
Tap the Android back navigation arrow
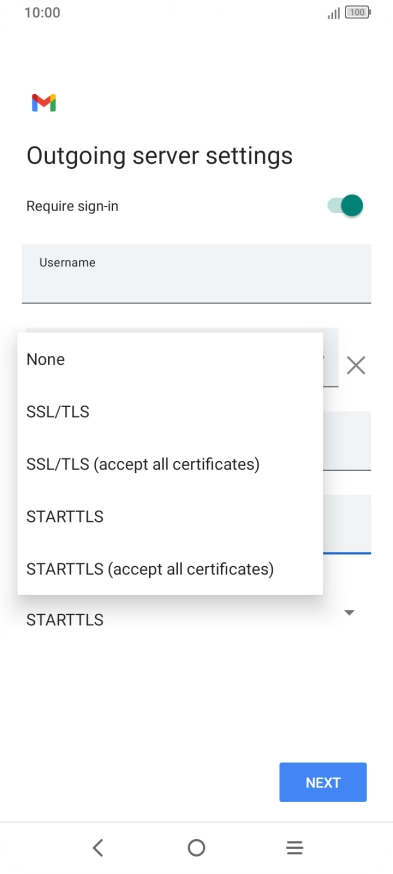coord(98,848)
